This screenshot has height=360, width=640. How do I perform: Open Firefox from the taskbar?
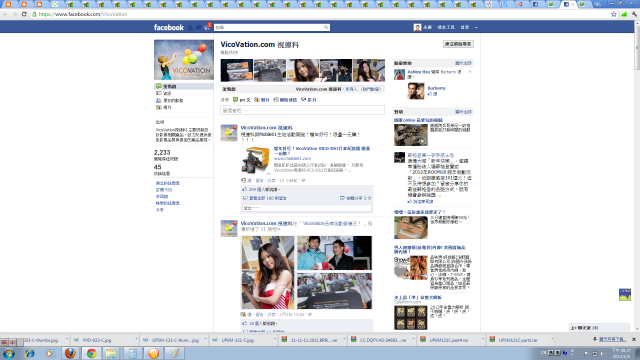70,353
